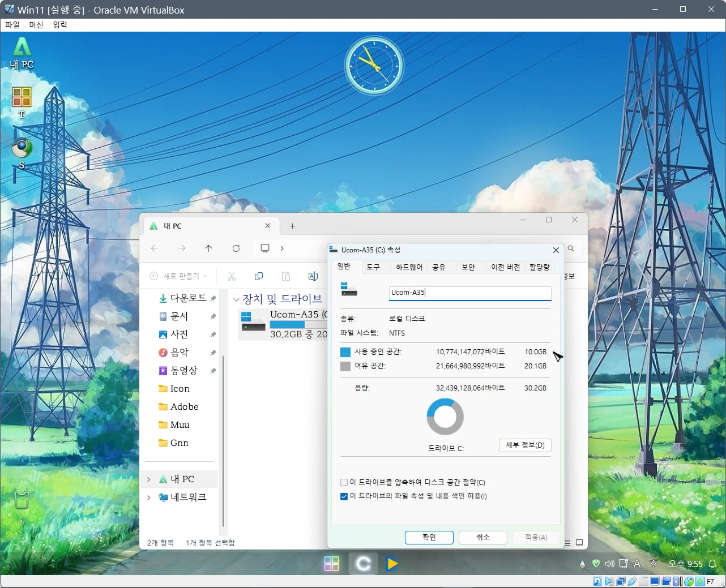
Task: Click the drive label field Ucom-A35
Action: click(470, 293)
